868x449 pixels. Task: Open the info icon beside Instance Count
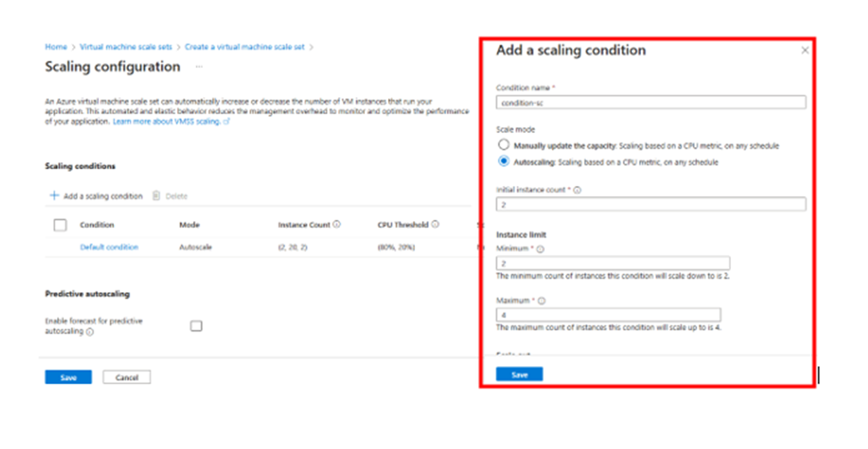[337, 224]
